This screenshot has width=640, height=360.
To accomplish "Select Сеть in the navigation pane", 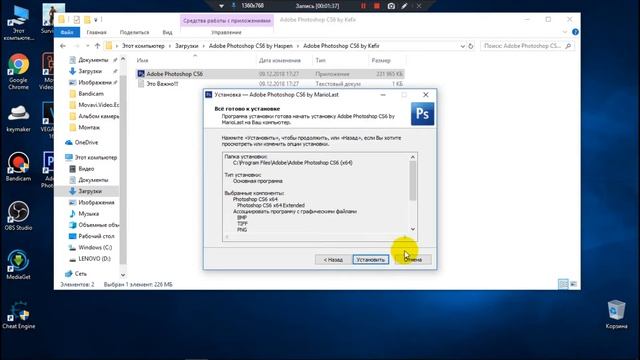I will click(x=80, y=274).
